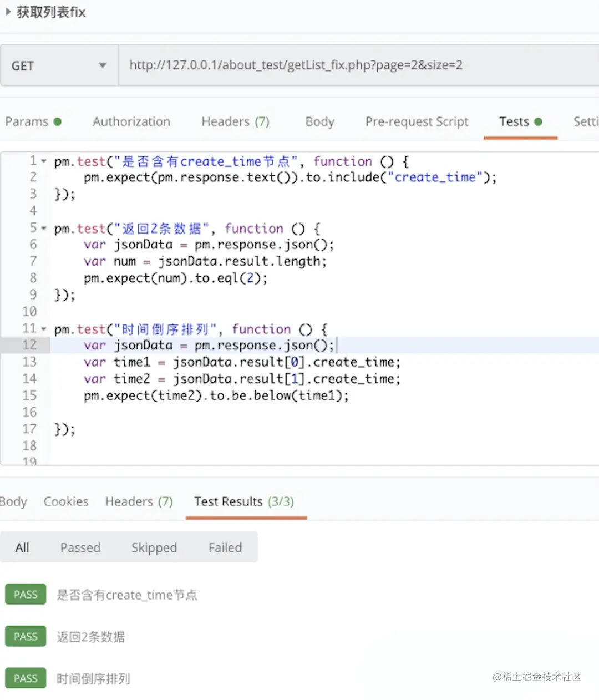The width and height of the screenshot is (599, 700).
Task: Open the response Headers (7) tab
Action: [139, 501]
